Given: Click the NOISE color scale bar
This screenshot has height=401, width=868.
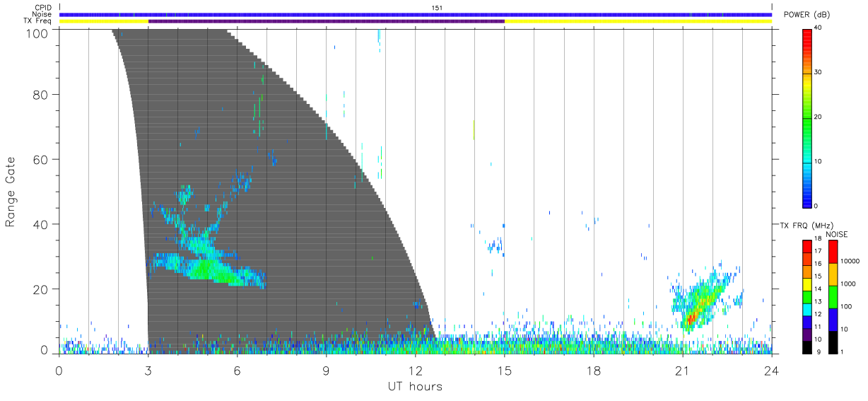Looking at the screenshot, I should click(832, 296).
